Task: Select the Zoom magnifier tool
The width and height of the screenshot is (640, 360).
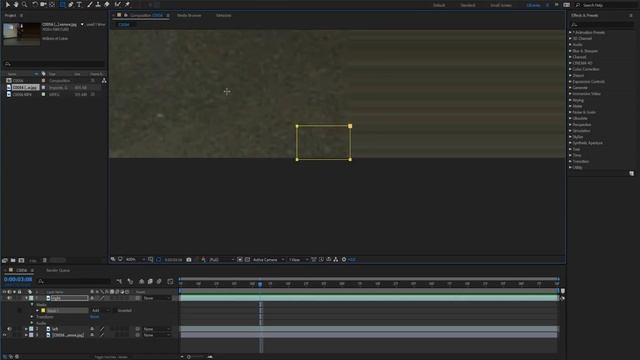Action: pos(24,4)
